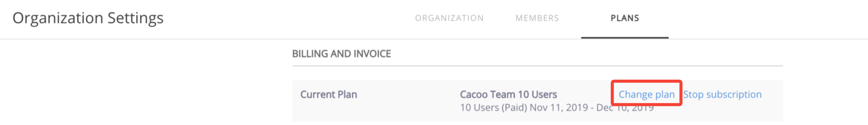Click the Stop subscription link
Image resolution: width=868 pixels, height=125 pixels.
tap(722, 94)
